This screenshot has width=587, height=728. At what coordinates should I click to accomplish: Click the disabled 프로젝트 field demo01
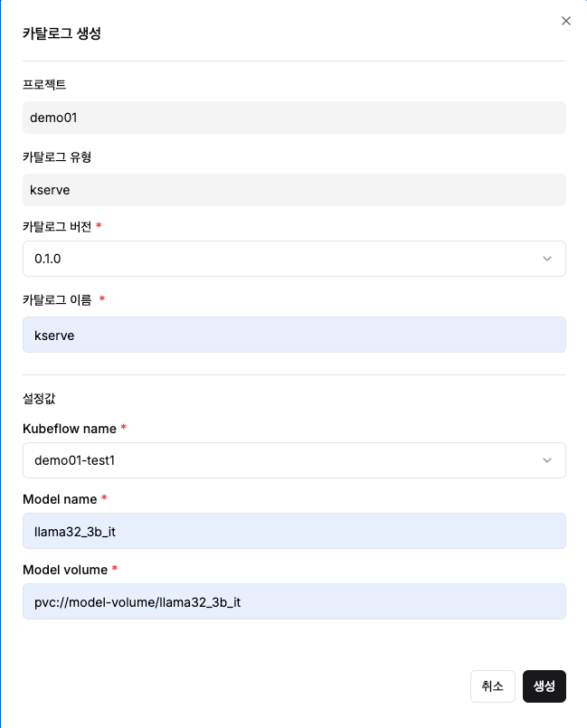[294, 118]
